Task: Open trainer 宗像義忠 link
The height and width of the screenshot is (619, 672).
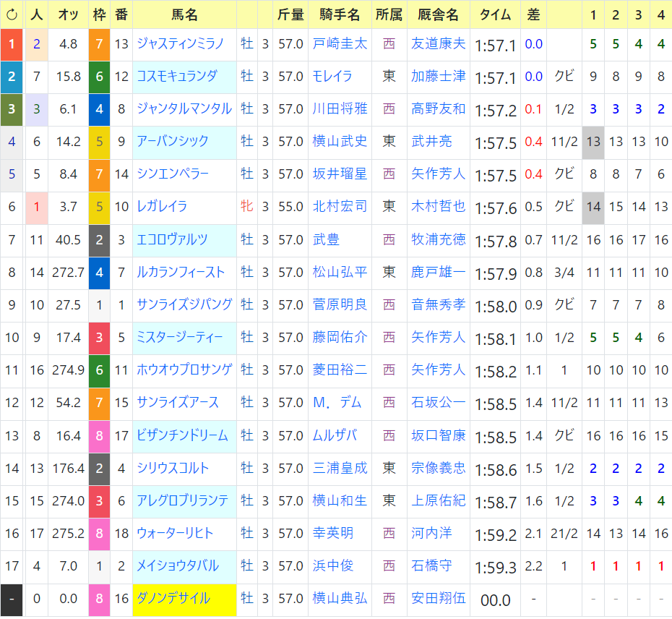Action: pos(439,469)
